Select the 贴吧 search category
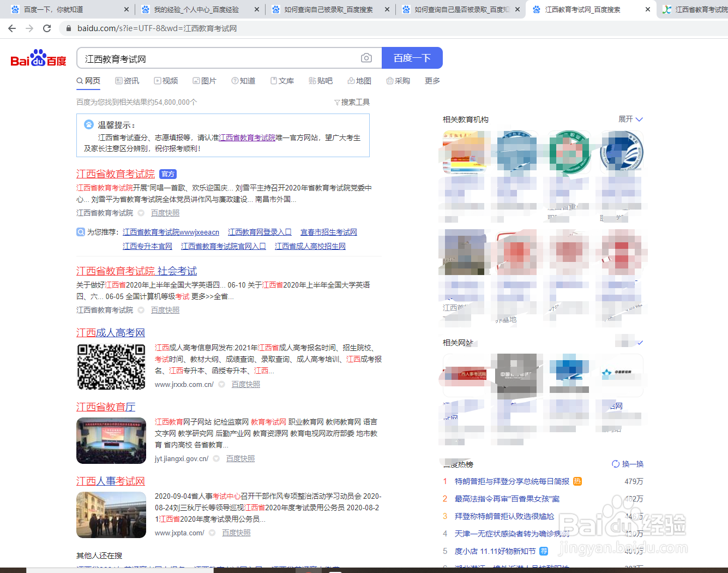This screenshot has width=728, height=573. point(321,81)
